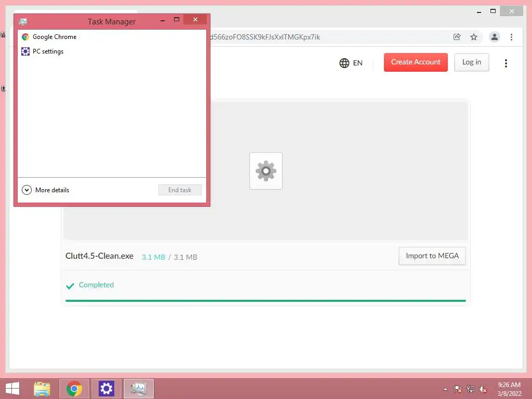Image resolution: width=532 pixels, height=399 pixels.
Task: Open the Windows Start button
Action: pyautogui.click(x=12, y=389)
